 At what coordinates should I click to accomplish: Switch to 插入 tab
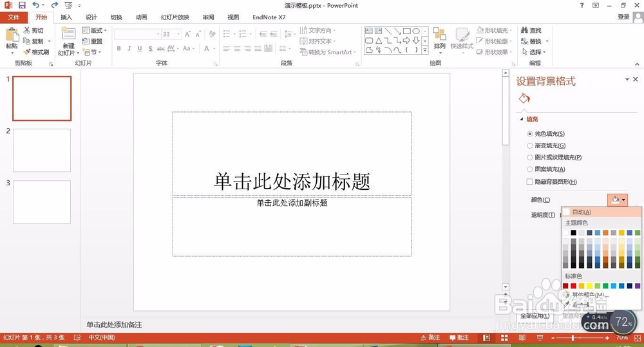66,17
